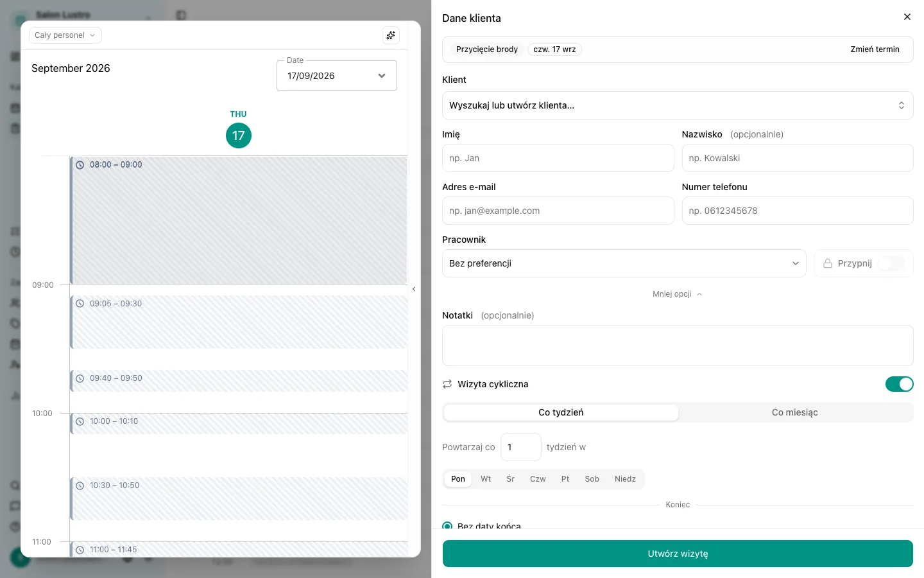This screenshot has height=578, width=924.
Task: Click the September 2026 heading
Action: pos(71,69)
